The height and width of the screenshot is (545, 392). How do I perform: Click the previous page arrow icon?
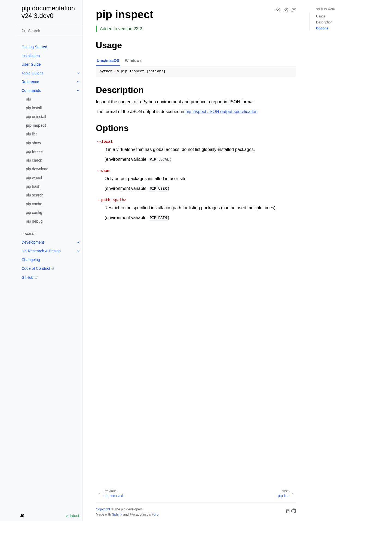[x=100, y=493]
